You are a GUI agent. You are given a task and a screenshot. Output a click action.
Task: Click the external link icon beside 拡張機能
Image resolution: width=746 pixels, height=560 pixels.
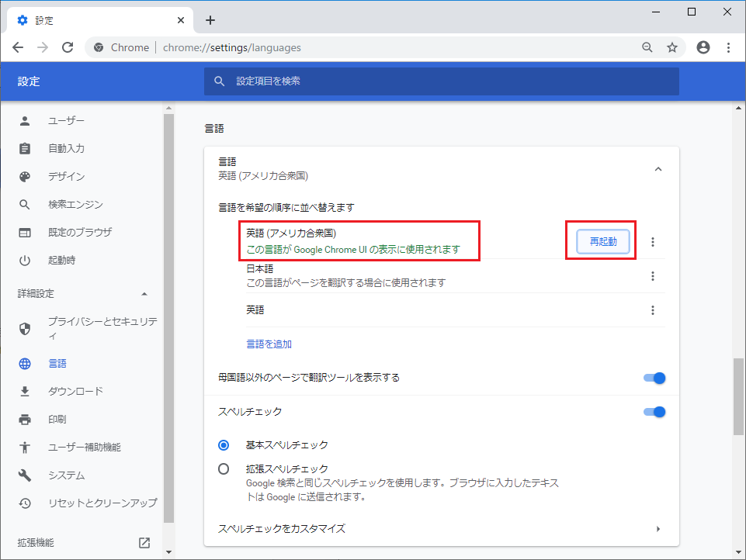click(x=144, y=543)
